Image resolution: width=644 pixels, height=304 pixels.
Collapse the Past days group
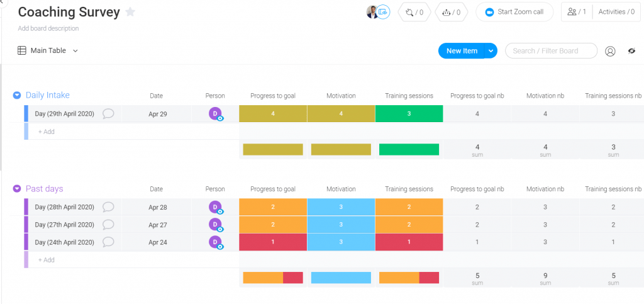(x=17, y=189)
